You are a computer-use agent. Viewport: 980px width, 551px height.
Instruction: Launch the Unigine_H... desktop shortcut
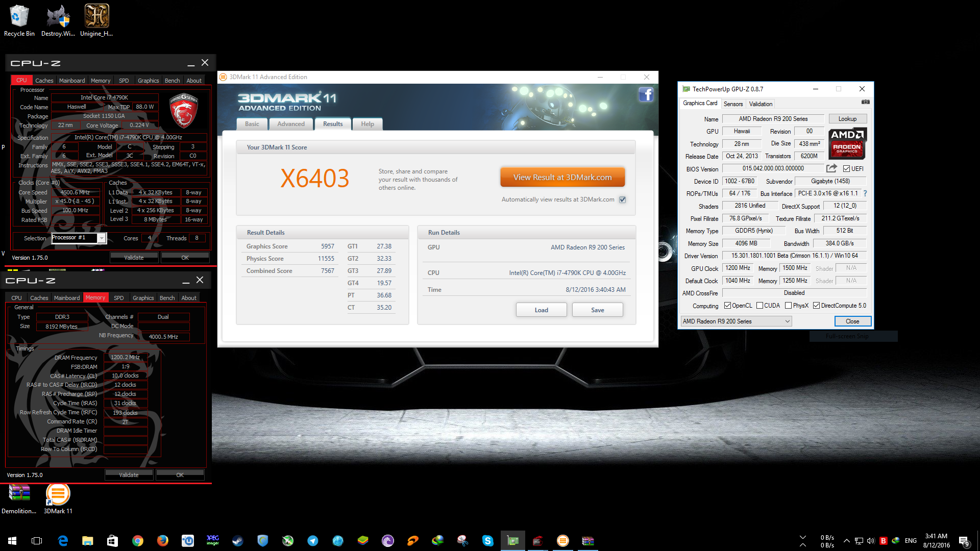(96, 20)
